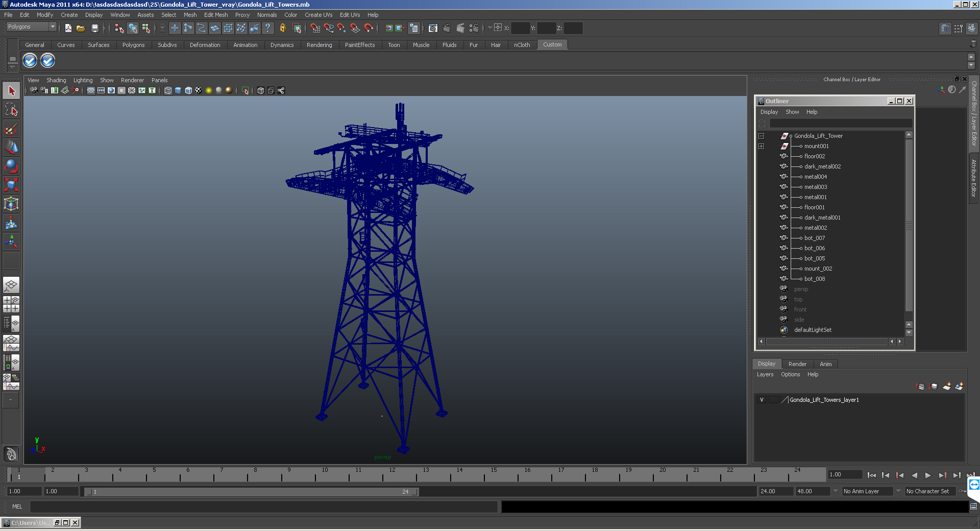Switch to the Anim layer mode
The image size is (980, 531).
[825, 364]
